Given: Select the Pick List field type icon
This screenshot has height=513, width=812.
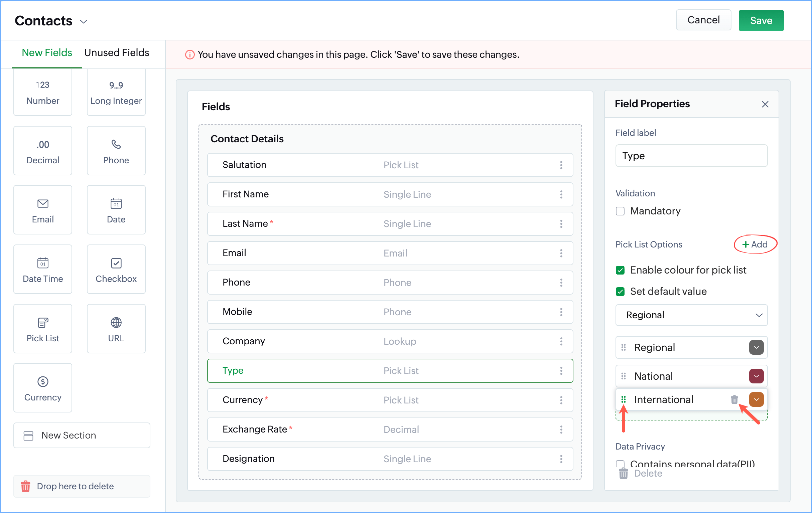Looking at the screenshot, I should [x=43, y=322].
